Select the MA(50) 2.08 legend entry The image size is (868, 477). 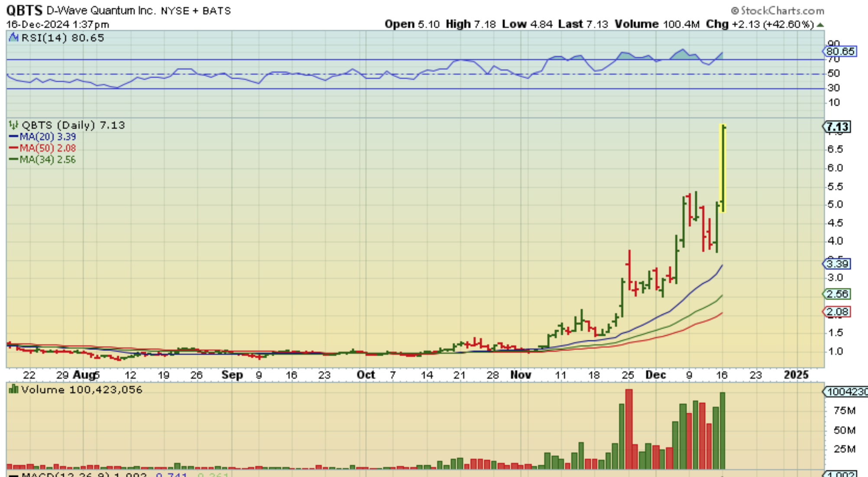(42, 148)
